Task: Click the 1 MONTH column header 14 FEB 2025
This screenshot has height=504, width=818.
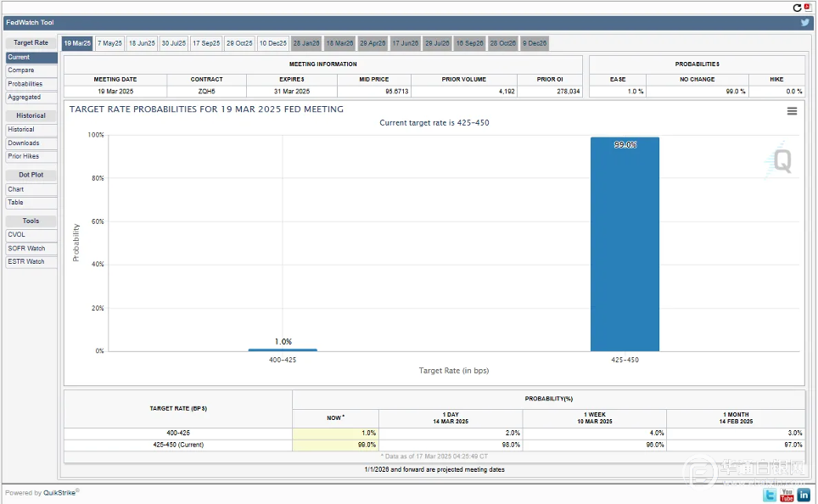Action: (736, 418)
